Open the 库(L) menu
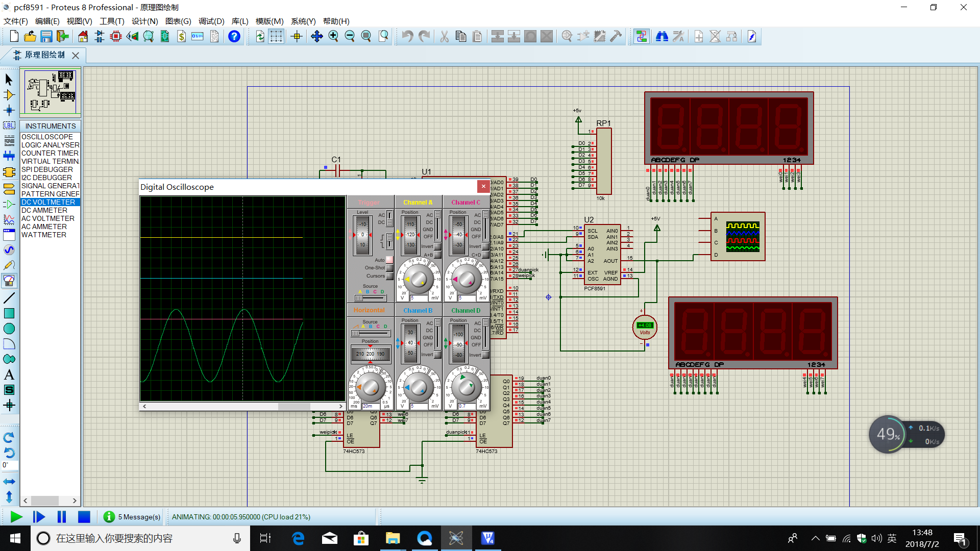This screenshot has width=980, height=551. (240, 21)
